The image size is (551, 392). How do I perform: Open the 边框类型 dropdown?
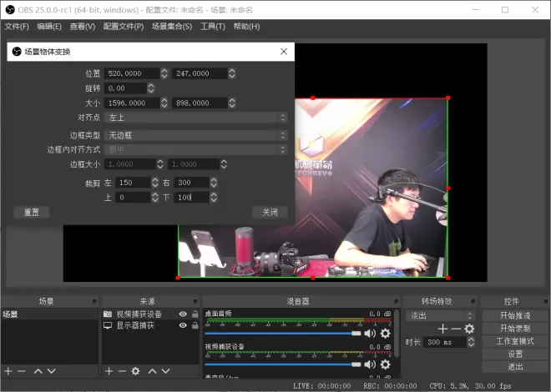click(x=196, y=135)
